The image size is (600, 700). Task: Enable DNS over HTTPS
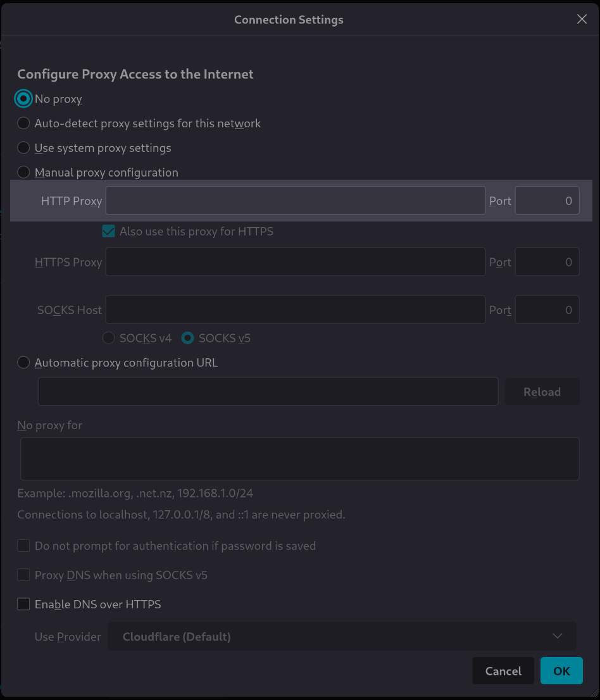[x=23, y=604]
